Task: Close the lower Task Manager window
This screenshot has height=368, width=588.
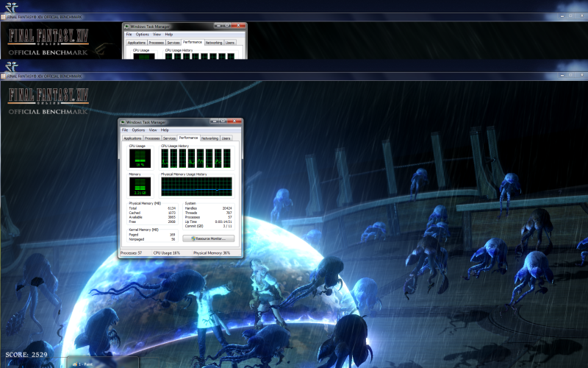Action: click(x=234, y=121)
